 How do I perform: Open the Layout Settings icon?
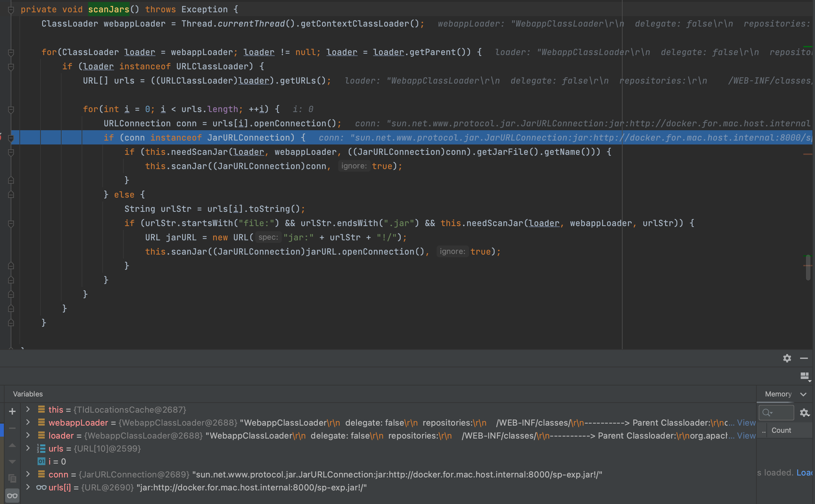tap(805, 376)
